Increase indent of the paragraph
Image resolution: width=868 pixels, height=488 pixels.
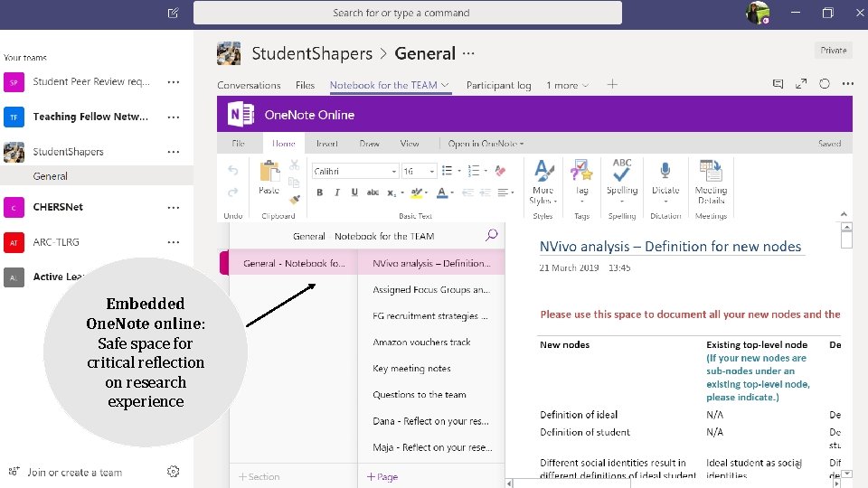point(485,192)
